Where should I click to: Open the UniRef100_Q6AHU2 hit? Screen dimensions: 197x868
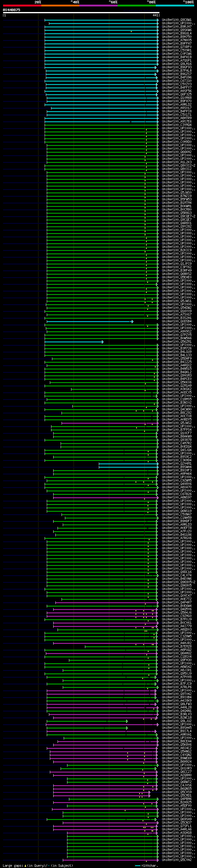(x=176, y=653)
